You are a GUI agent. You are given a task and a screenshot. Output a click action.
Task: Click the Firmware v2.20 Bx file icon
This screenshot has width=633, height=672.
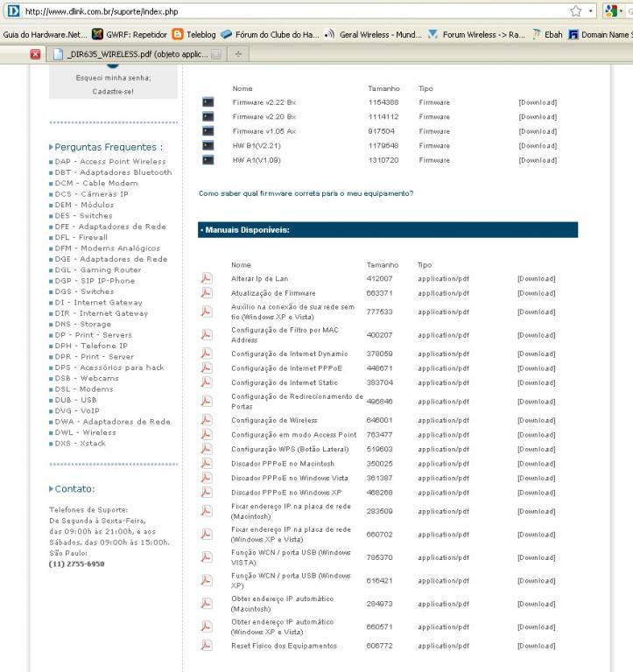208,116
